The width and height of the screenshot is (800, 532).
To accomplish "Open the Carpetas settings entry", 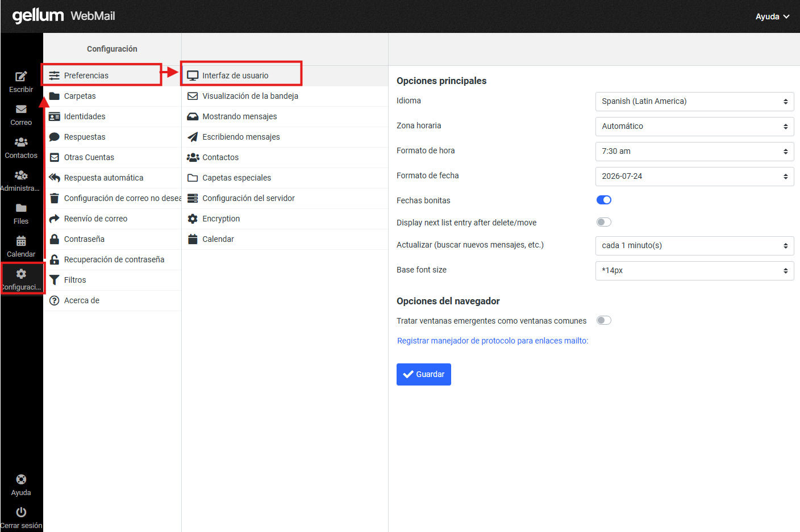I will click(x=113, y=96).
